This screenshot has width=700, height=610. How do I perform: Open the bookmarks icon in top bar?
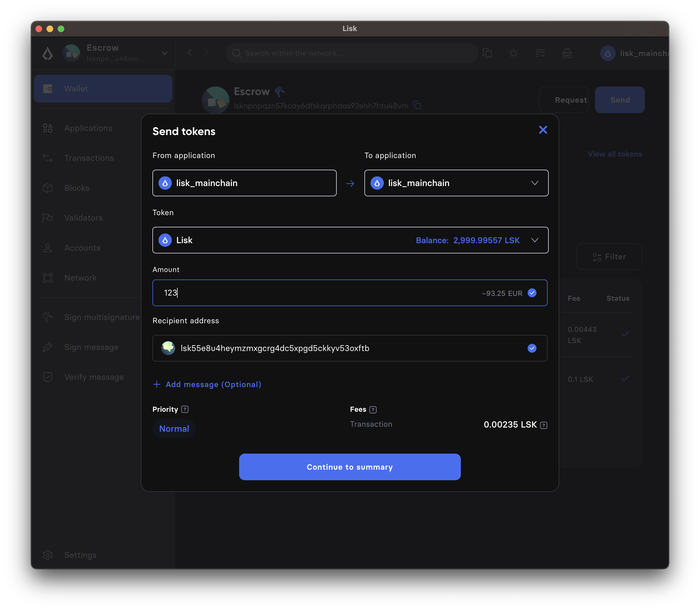487,54
